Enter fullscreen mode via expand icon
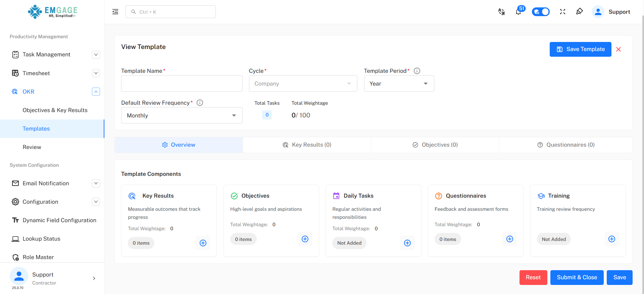 [562, 12]
